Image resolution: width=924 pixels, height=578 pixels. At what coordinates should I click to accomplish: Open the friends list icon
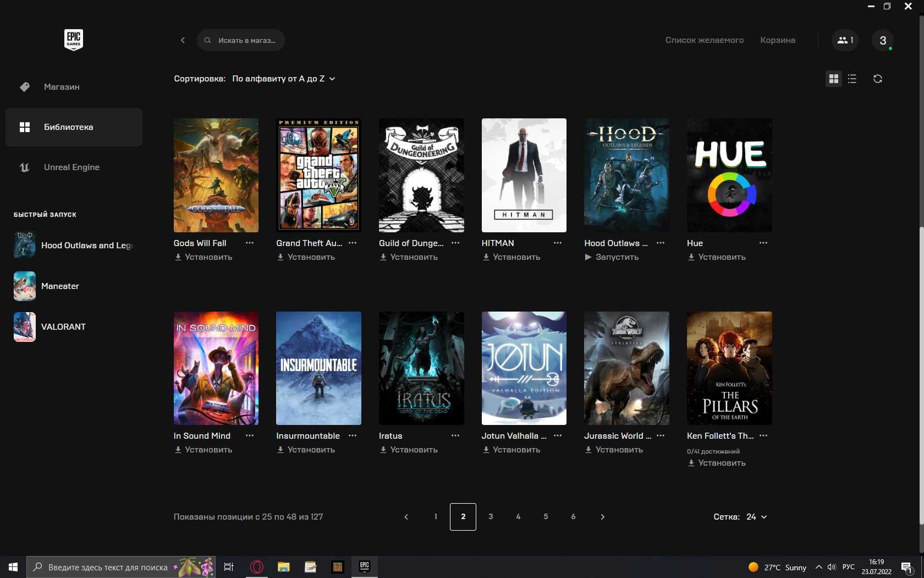[845, 40]
